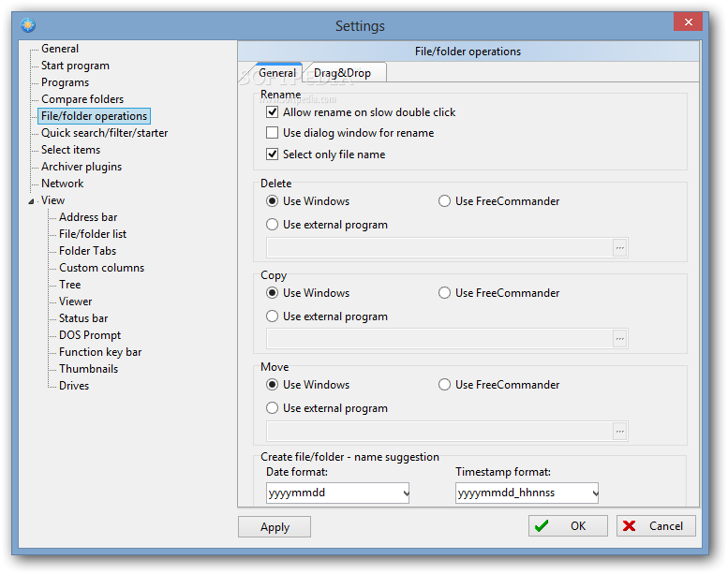The image size is (728, 574).
Task: Select Use FreeCommander for Move
Action: tap(444, 385)
